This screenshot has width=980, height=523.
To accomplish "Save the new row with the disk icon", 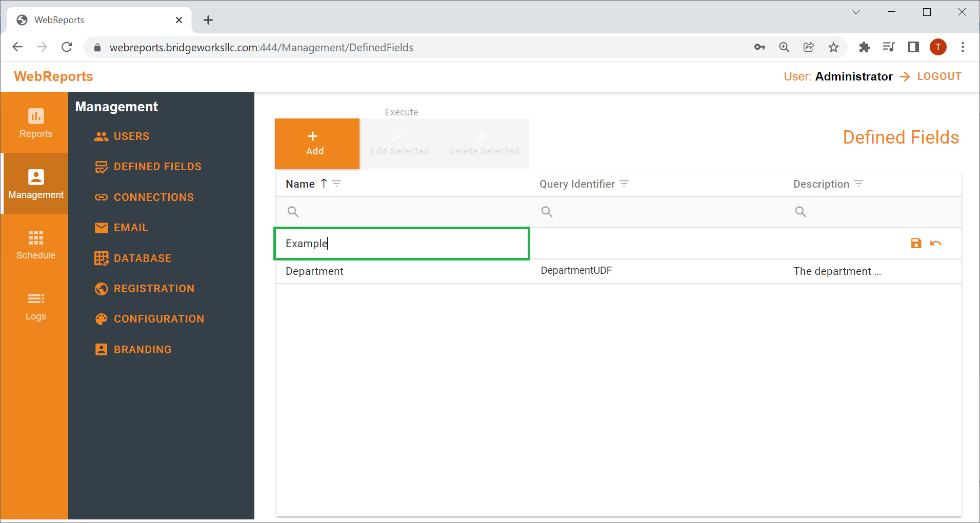I will tap(916, 244).
